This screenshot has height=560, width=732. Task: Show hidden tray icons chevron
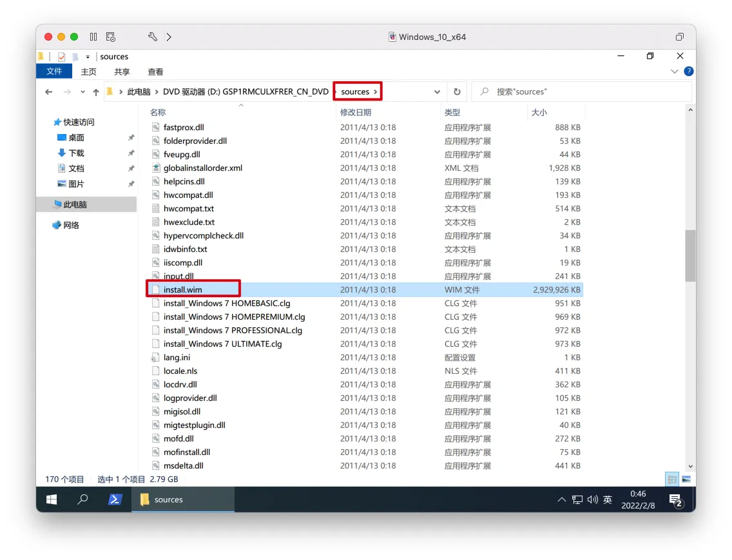[x=562, y=500]
